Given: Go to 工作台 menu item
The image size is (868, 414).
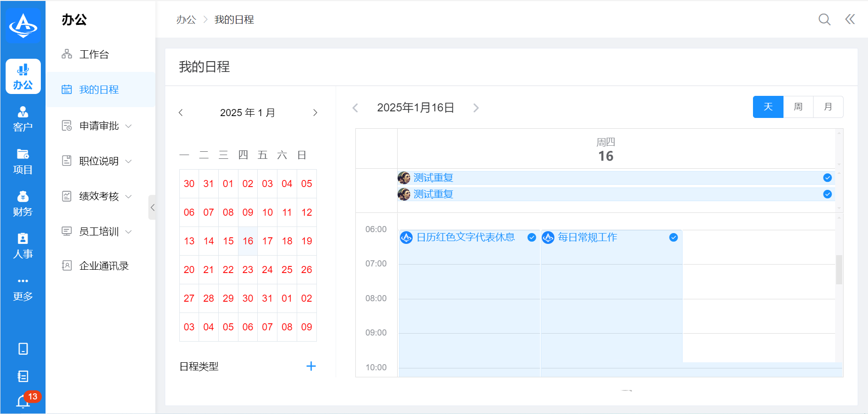Looking at the screenshot, I should pos(100,55).
